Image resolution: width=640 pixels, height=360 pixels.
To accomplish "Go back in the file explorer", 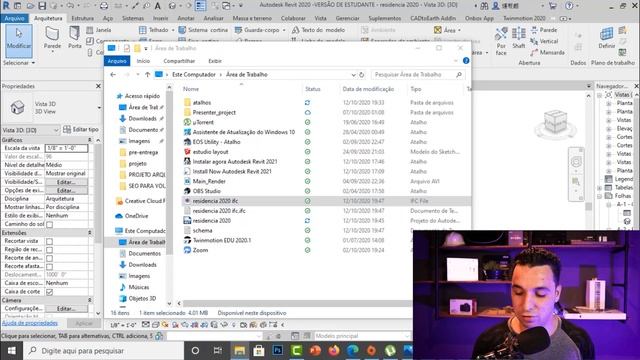I will (113, 75).
